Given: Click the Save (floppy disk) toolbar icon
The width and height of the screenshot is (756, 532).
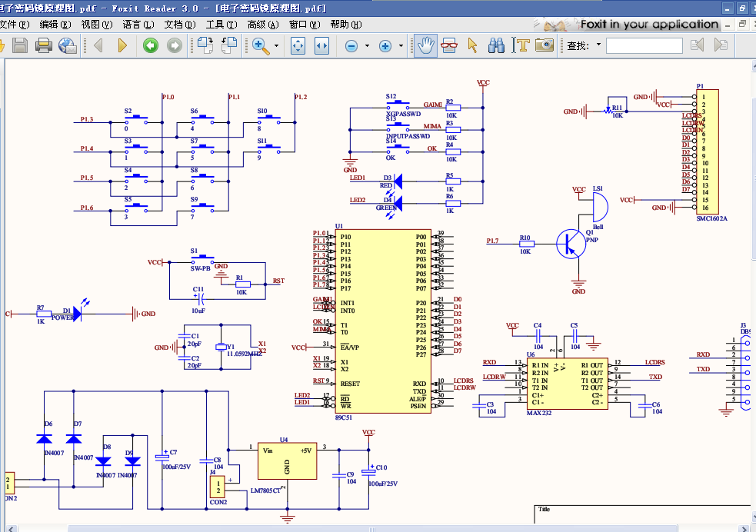Looking at the screenshot, I should [20, 46].
